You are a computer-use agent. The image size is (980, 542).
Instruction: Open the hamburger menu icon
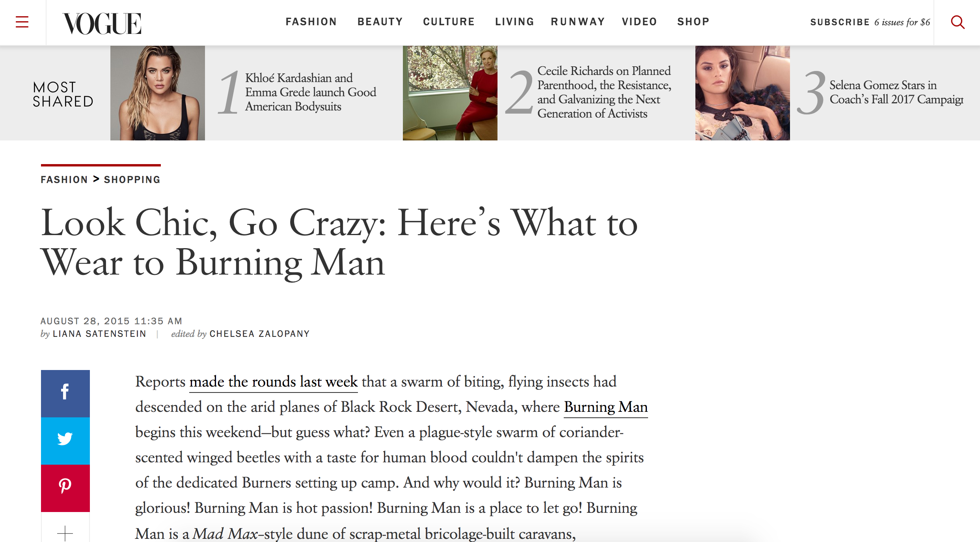coord(22,22)
